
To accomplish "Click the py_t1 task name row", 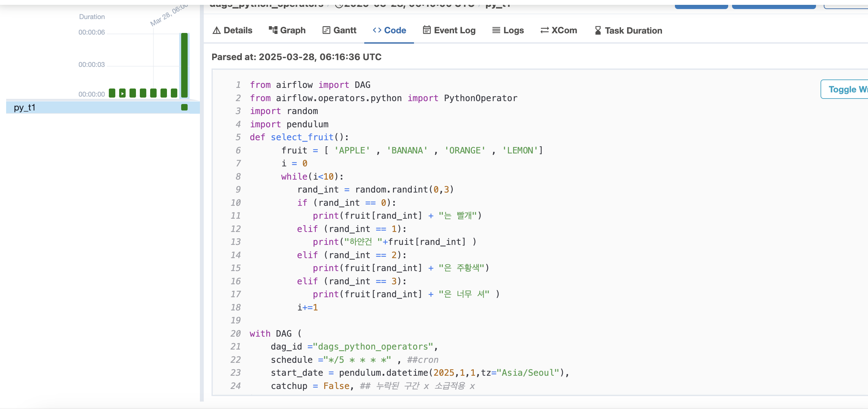I will coord(25,107).
